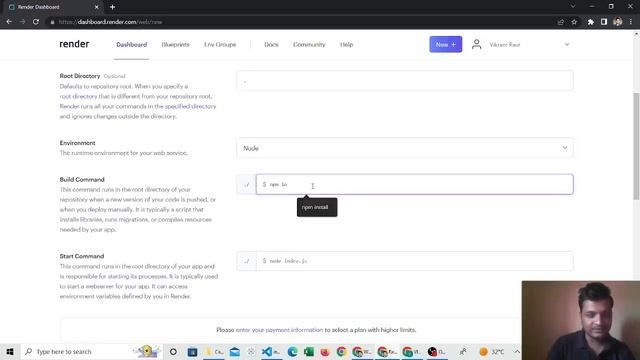Follow the 'root directory' link
Viewport: 640px width, 360px height.
click(x=78, y=96)
